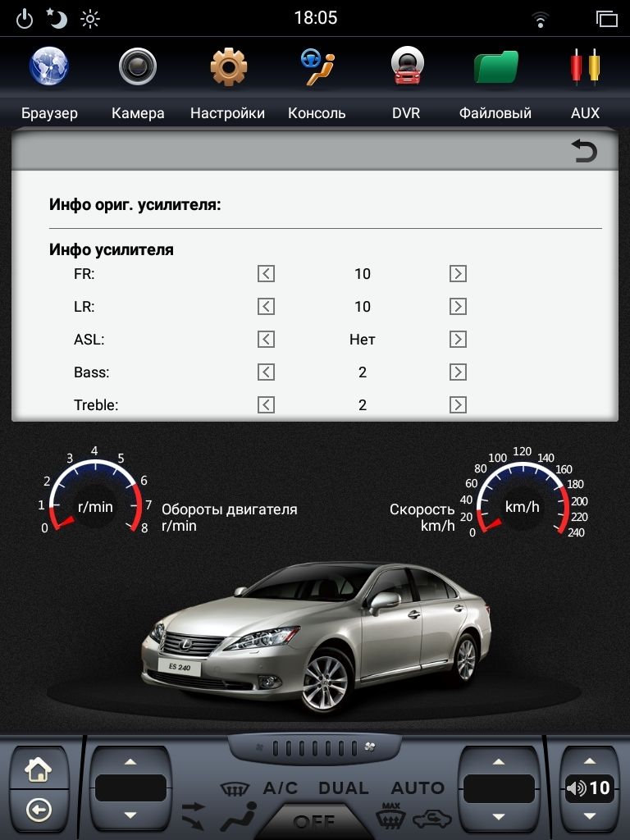Image resolution: width=630 pixels, height=840 pixels.
Task: Select the DVR label
Action: tap(405, 113)
